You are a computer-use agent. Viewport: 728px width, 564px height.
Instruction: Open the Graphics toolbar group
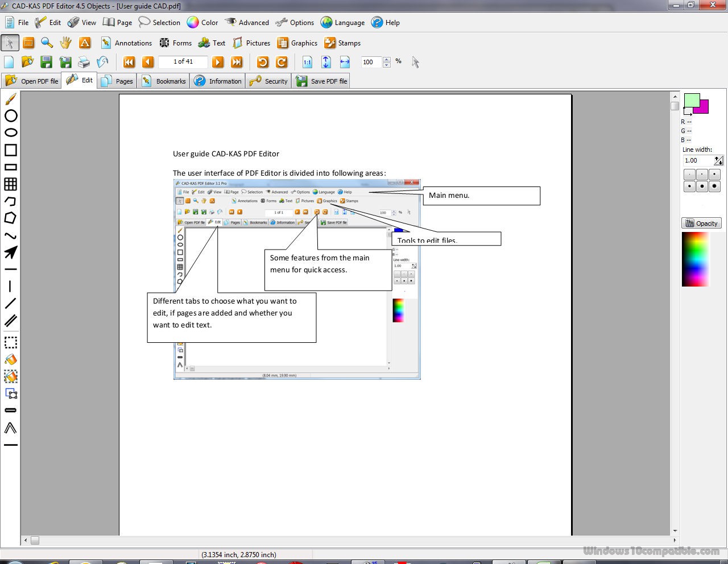(297, 43)
